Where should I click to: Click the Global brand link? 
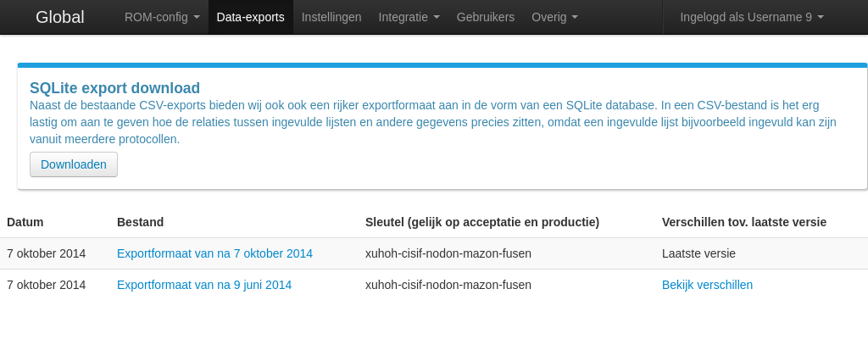(x=59, y=17)
